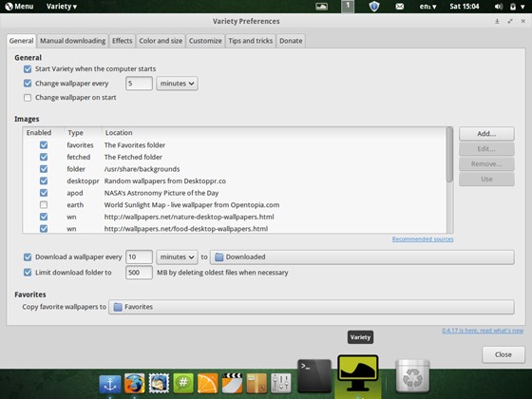Click the Use button

coord(486,180)
